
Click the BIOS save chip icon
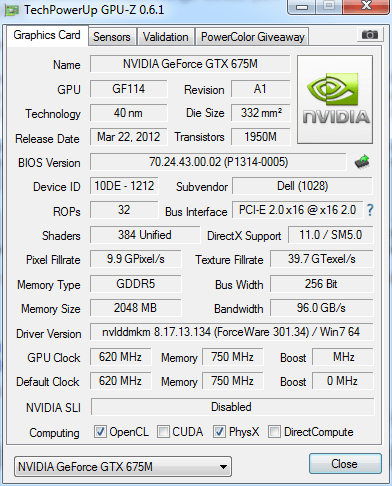click(x=362, y=162)
